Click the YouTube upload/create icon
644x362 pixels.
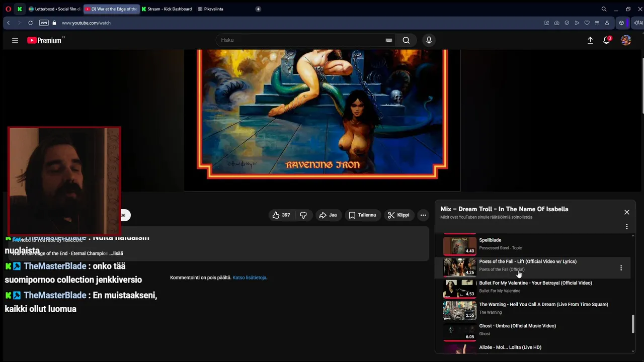590,40
